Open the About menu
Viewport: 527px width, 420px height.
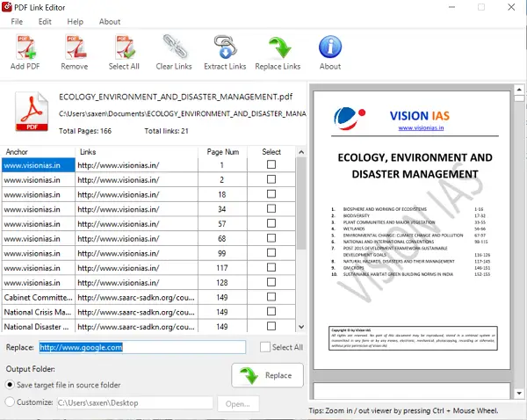pyautogui.click(x=110, y=22)
